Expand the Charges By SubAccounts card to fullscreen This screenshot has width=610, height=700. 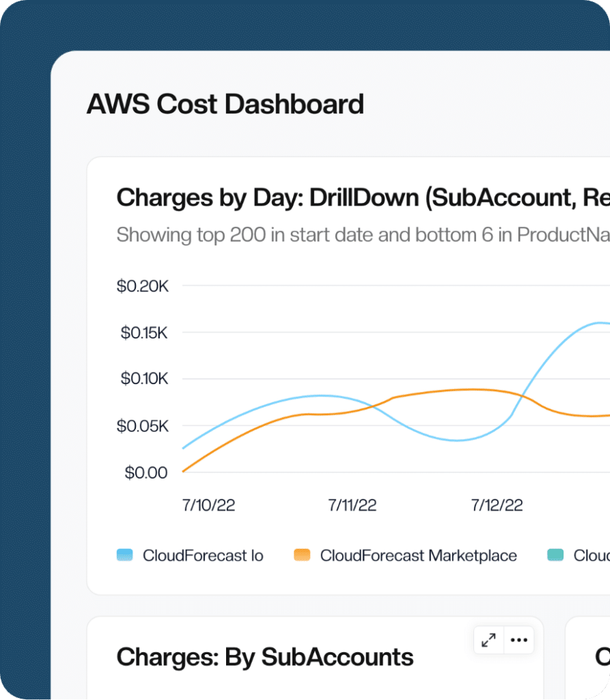coord(488,640)
